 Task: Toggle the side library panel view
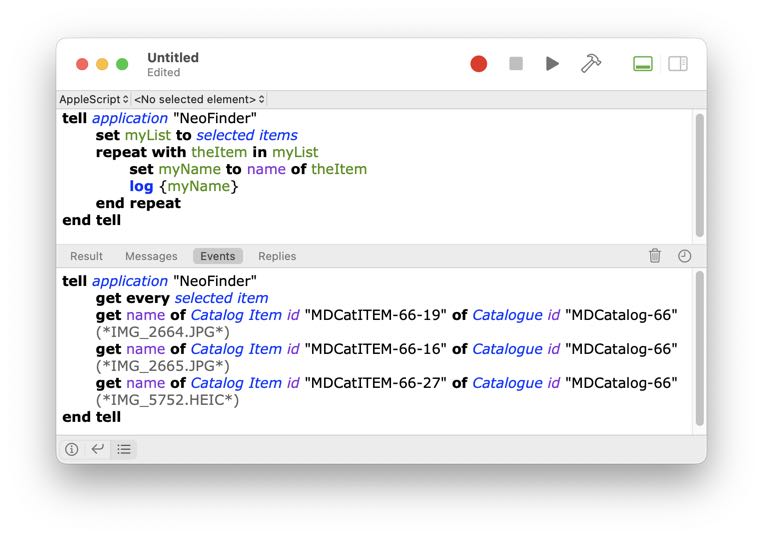(677, 64)
